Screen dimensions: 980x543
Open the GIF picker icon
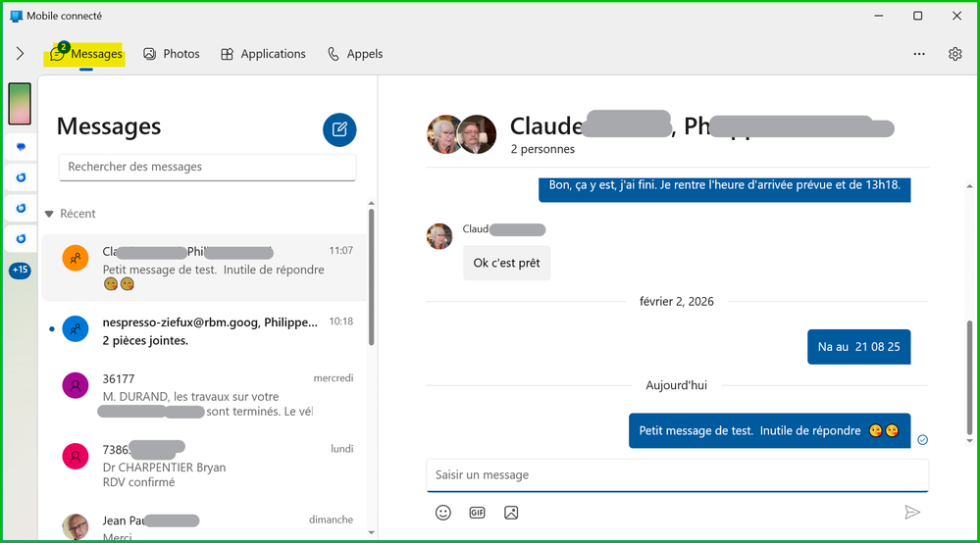(477, 513)
